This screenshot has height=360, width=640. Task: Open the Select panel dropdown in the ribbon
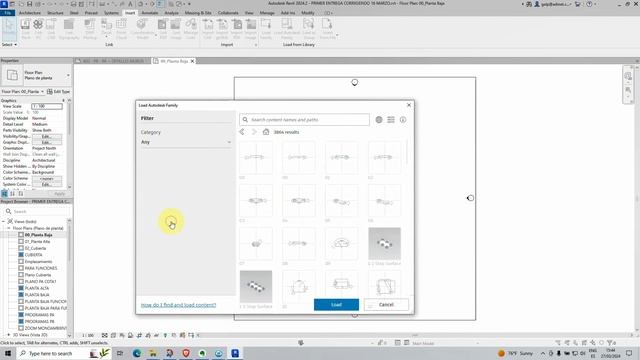click(x=9, y=44)
